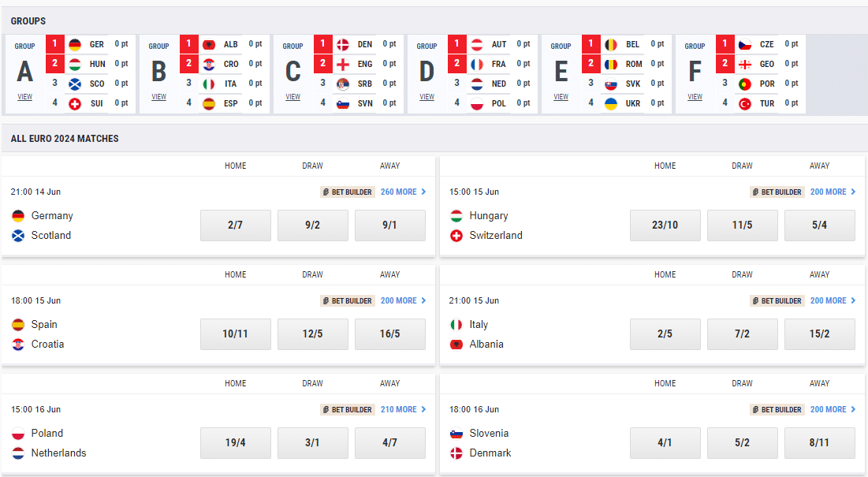Click the Turkey flag in Group F
This screenshot has height=477, width=868.
pyautogui.click(x=744, y=102)
